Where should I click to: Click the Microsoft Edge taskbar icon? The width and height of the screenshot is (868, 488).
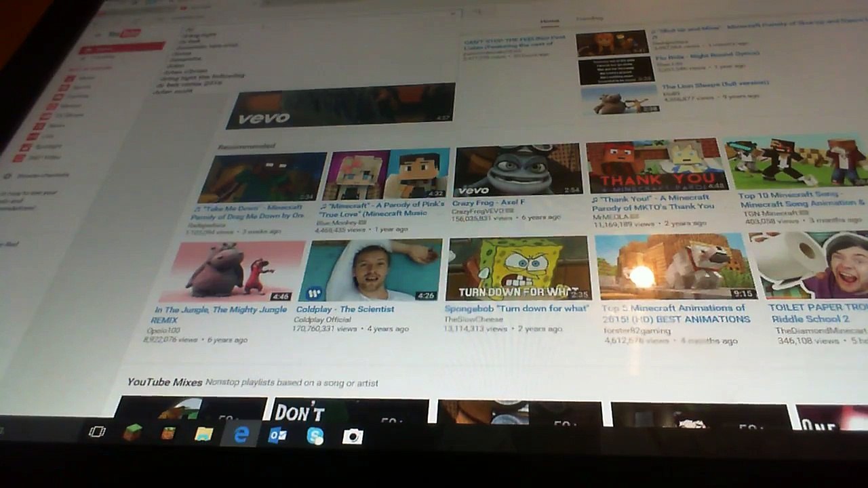[x=241, y=435]
